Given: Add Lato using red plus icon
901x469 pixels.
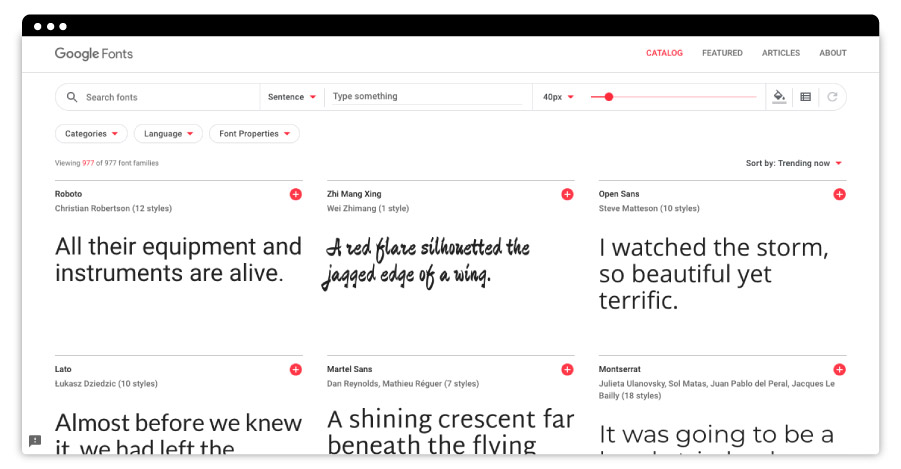Looking at the screenshot, I should point(295,370).
